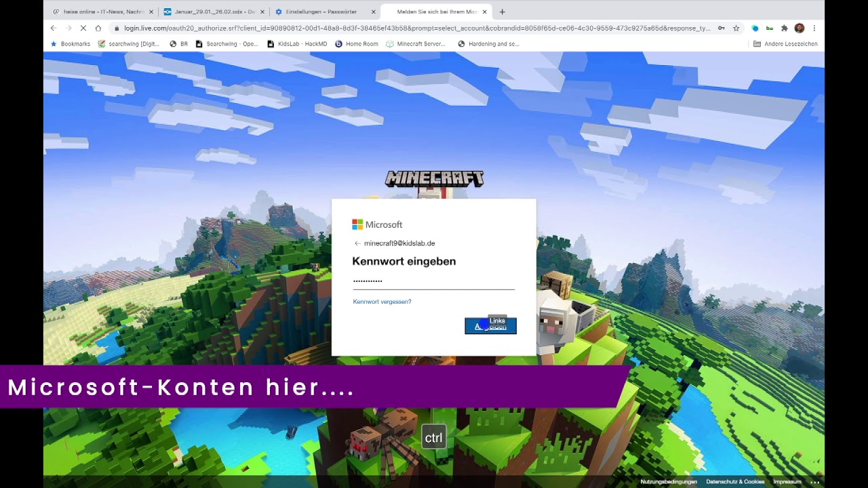Open the Hardening and se... bookmark
Image resolution: width=868 pixels, height=488 pixels.
[488, 44]
